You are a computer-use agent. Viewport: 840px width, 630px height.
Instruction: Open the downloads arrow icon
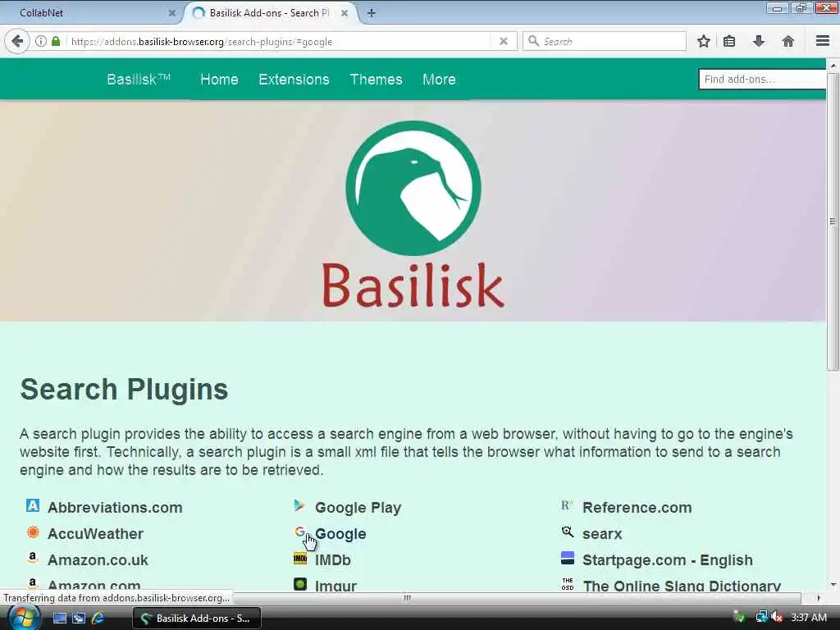[x=759, y=41]
